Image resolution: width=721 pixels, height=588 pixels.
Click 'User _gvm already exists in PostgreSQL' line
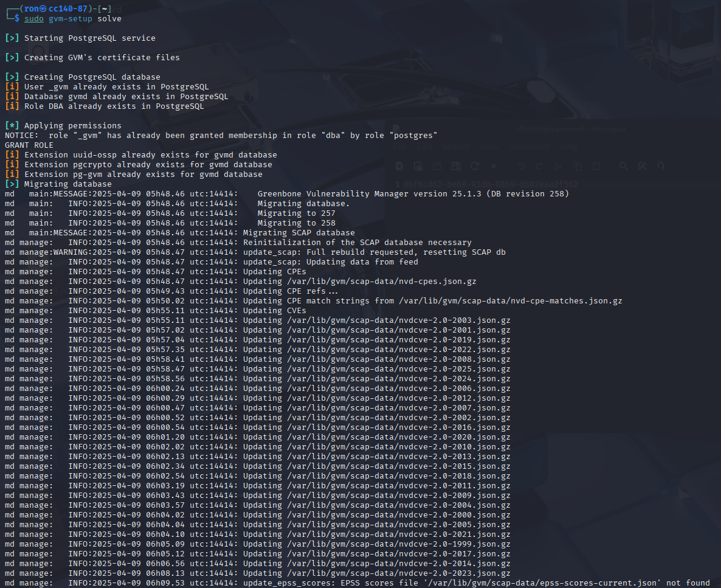click(106, 86)
